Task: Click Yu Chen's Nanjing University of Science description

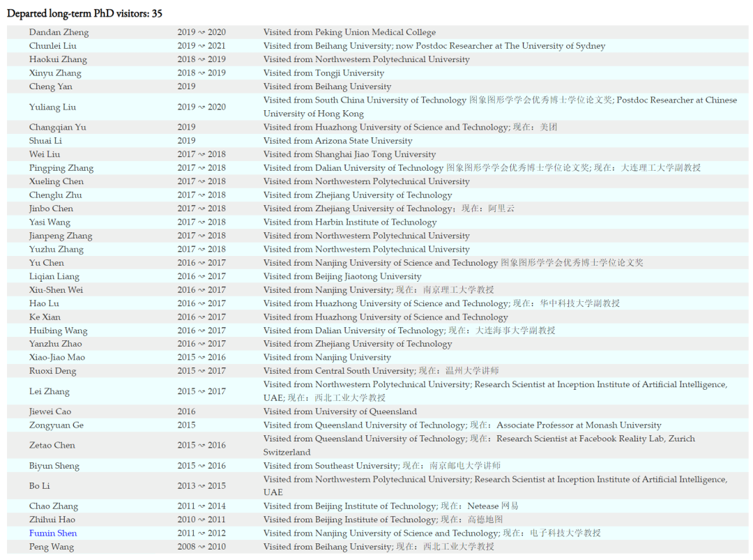Action: tap(453, 263)
